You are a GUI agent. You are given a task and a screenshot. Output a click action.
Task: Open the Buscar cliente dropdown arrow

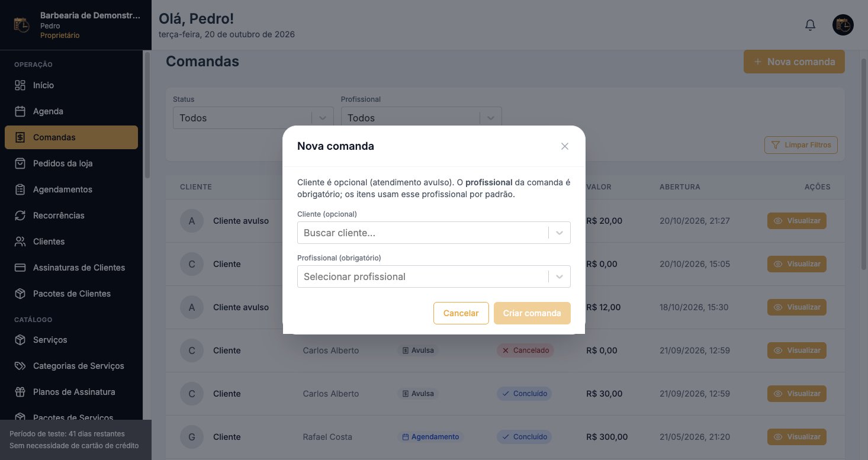click(560, 233)
